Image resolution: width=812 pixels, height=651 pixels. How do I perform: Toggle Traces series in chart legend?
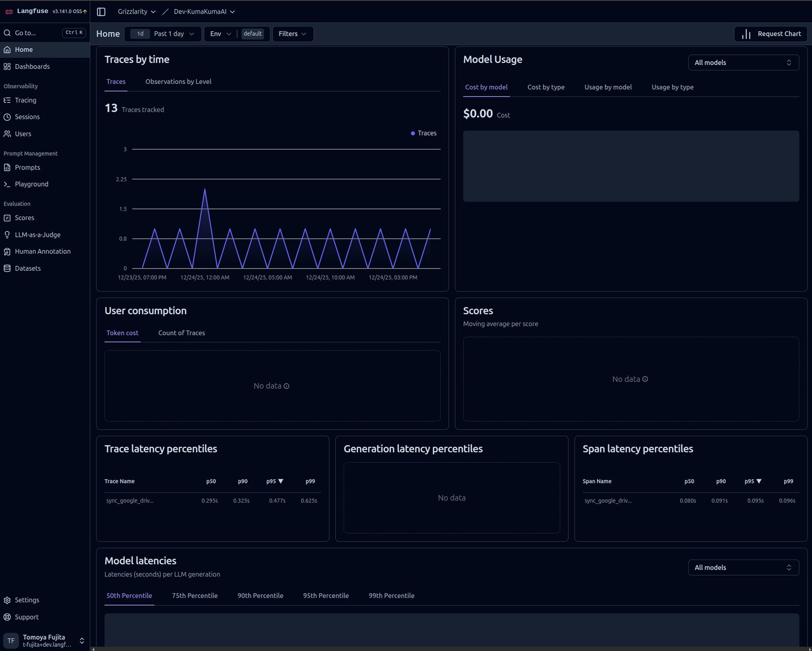(x=424, y=133)
